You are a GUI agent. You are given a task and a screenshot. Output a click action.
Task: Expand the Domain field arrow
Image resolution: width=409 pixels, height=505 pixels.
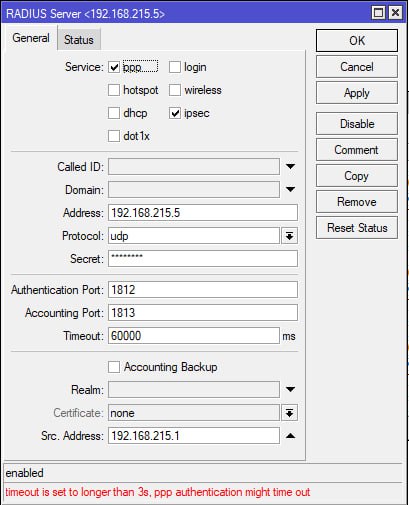click(x=290, y=189)
